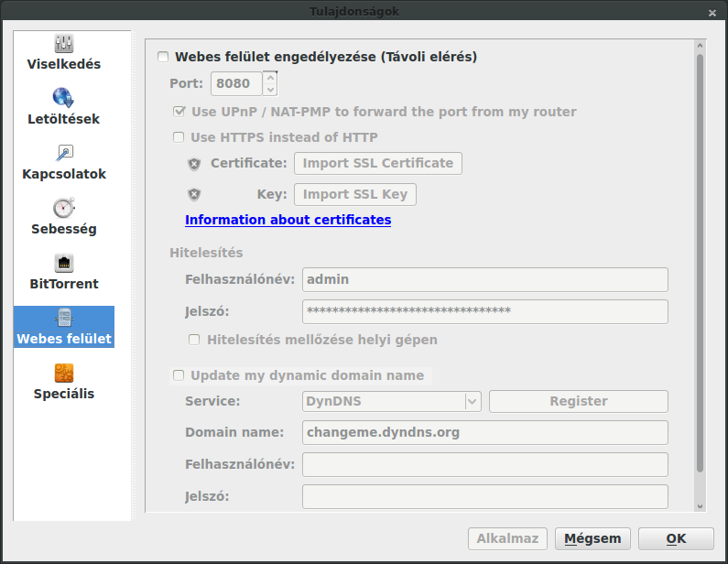Screen dimensions: 728x564
Task: Enable Webes felület engedélyezése checkbox
Action: [x=163, y=57]
